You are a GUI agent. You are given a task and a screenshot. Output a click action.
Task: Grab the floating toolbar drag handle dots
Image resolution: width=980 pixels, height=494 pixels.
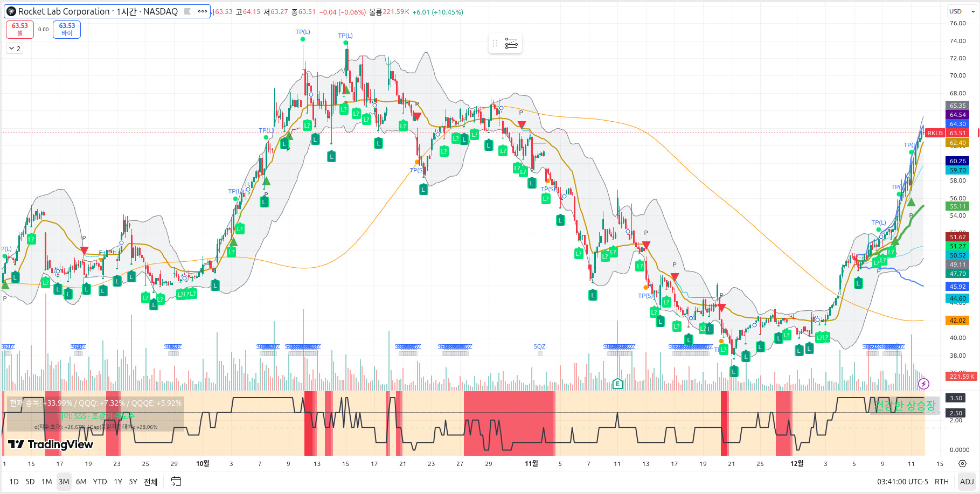pyautogui.click(x=495, y=43)
